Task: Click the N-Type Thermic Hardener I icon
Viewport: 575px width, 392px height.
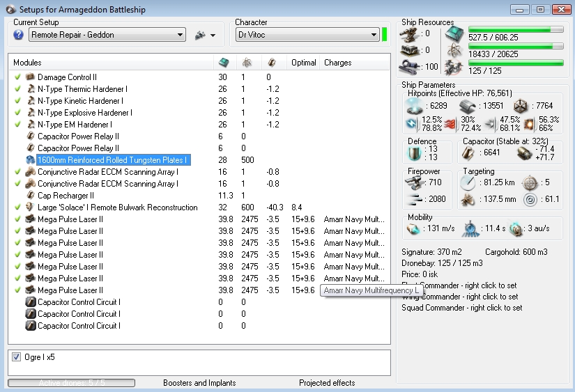Action: 31,88
